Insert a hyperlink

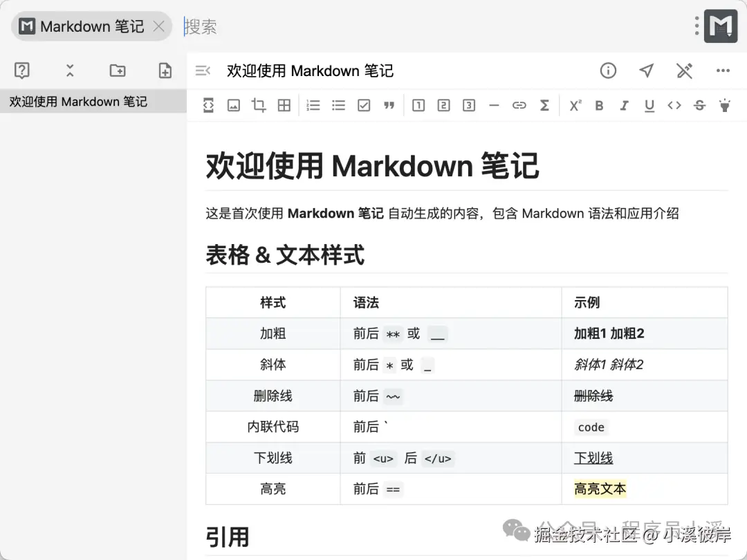(x=519, y=105)
